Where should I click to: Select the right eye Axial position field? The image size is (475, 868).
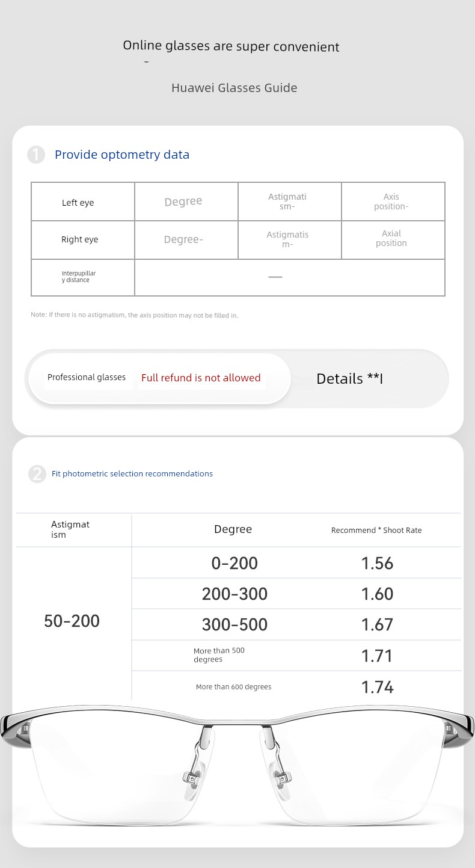click(393, 239)
